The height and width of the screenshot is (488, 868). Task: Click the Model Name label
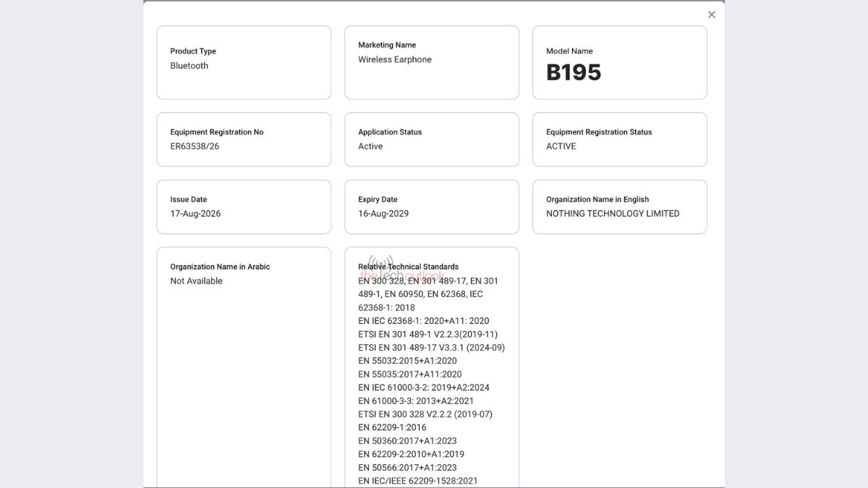pos(569,51)
